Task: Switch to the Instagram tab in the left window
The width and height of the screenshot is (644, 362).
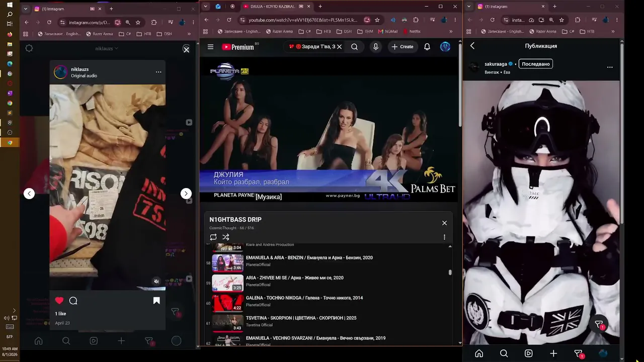Action: click(x=68, y=9)
